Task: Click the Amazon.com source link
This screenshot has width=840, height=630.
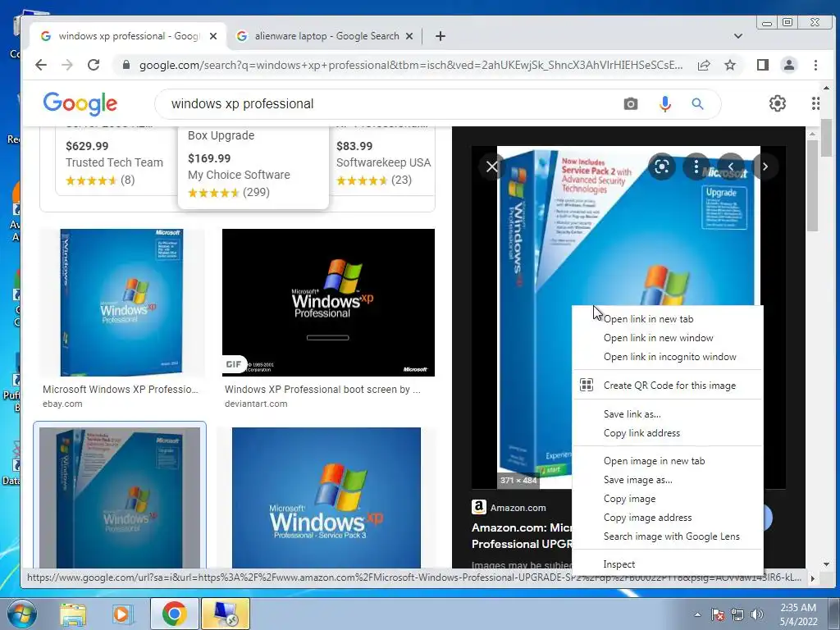Action: 509,507
